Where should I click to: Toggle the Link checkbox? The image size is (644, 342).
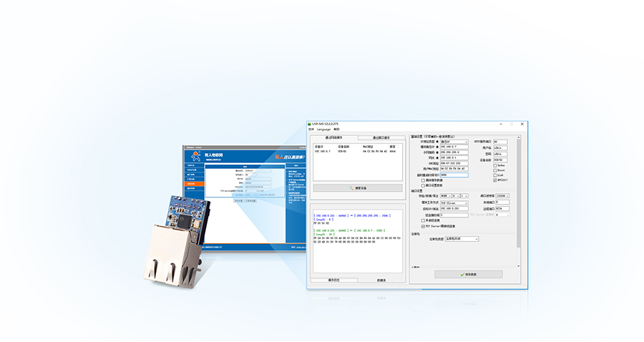tap(495, 175)
